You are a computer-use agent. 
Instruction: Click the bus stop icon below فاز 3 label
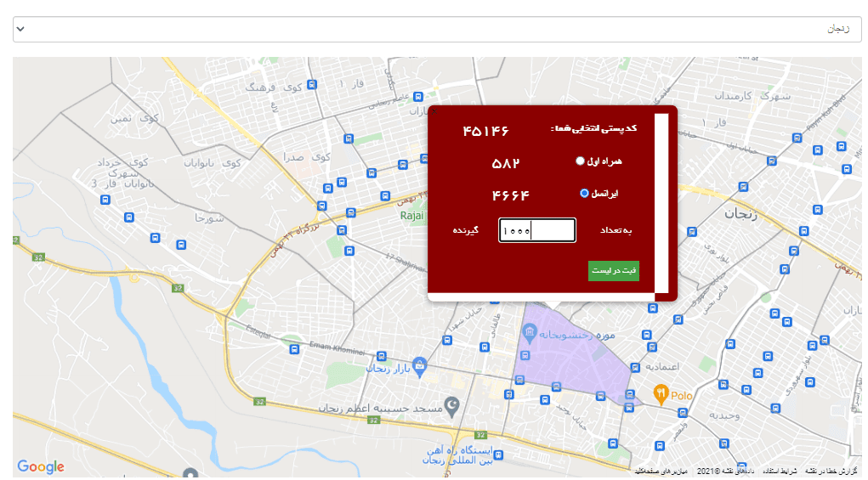tap(105, 200)
